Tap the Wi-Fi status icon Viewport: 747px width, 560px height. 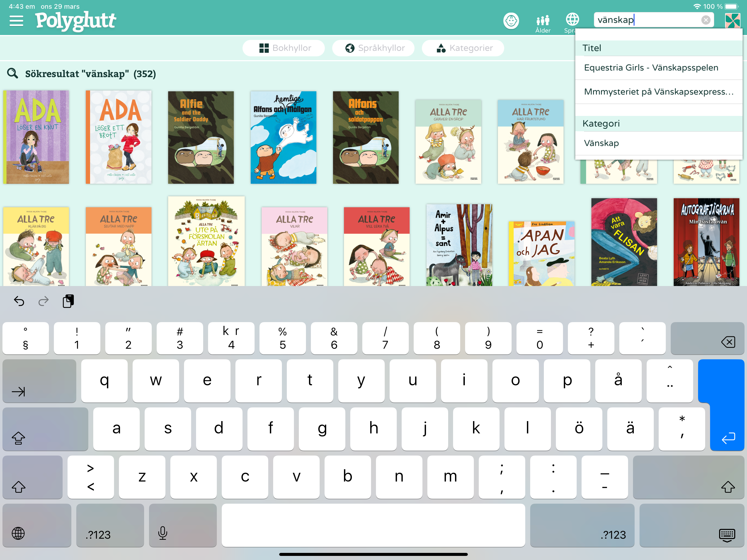(696, 6)
